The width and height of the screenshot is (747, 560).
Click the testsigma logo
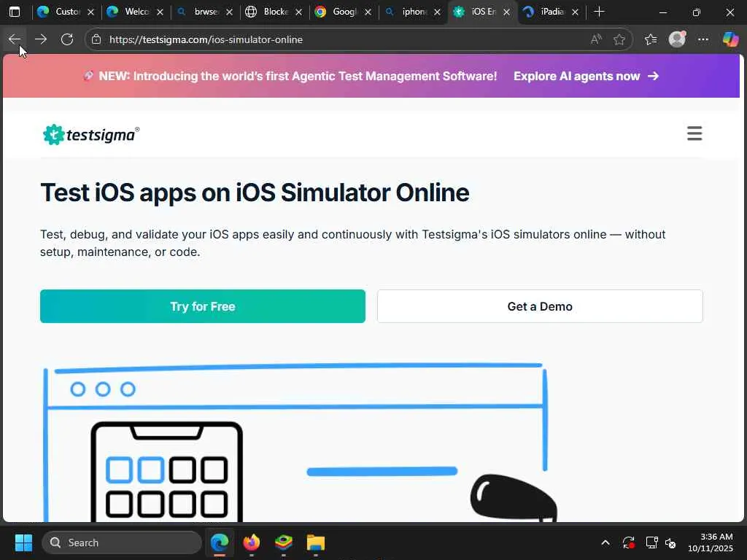(x=91, y=135)
